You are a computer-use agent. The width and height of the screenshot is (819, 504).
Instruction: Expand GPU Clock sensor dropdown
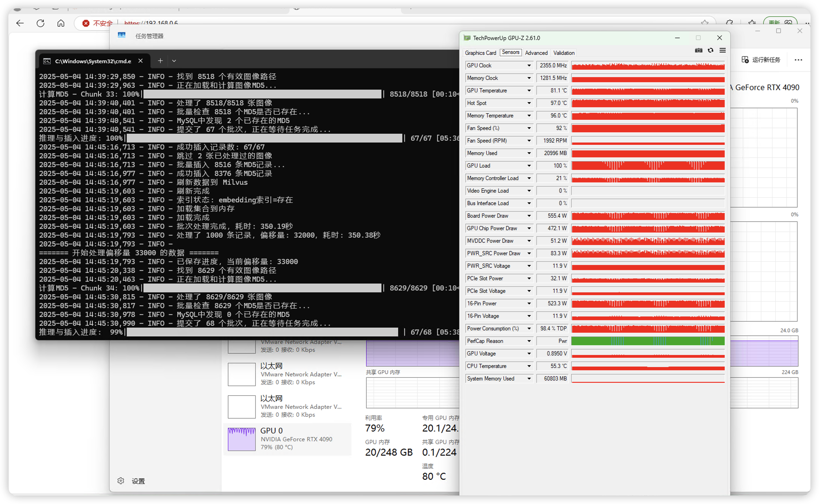coord(529,65)
